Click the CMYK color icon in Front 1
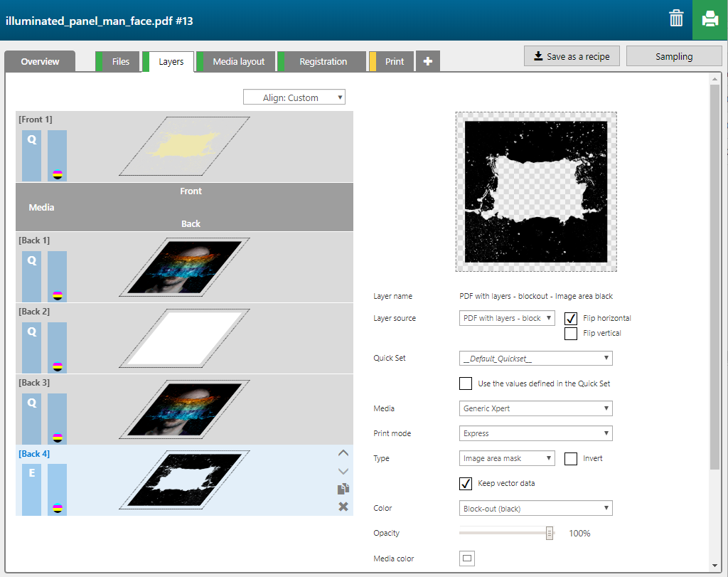 pyautogui.click(x=58, y=174)
